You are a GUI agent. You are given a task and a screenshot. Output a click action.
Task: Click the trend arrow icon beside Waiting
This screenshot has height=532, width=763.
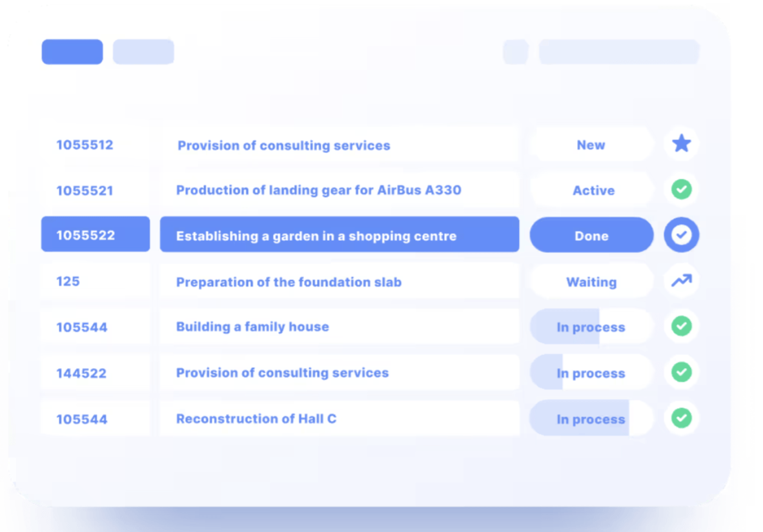[x=681, y=281]
